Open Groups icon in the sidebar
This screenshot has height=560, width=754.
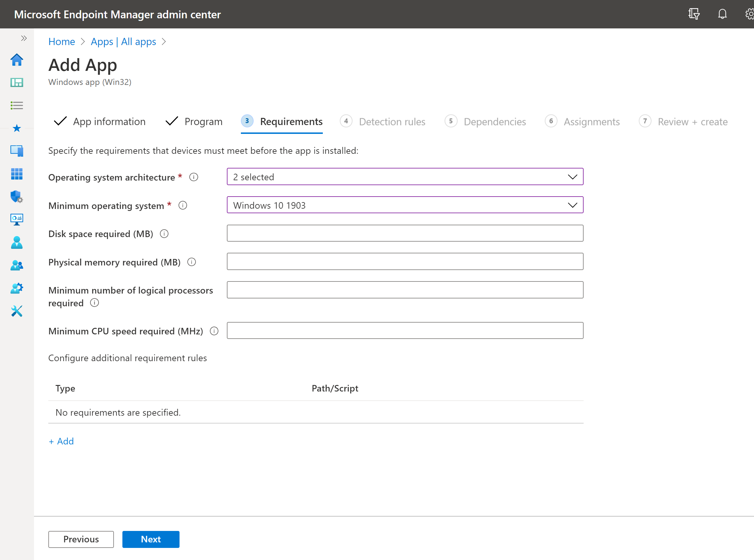click(17, 265)
